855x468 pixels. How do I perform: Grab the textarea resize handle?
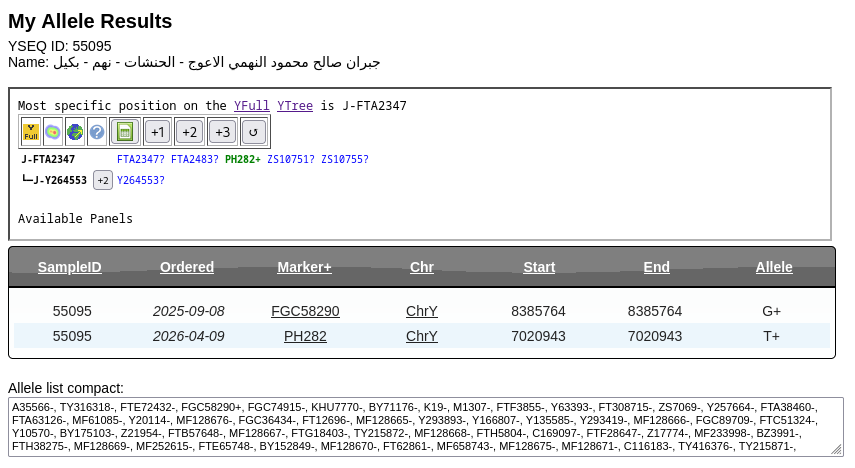point(837,450)
